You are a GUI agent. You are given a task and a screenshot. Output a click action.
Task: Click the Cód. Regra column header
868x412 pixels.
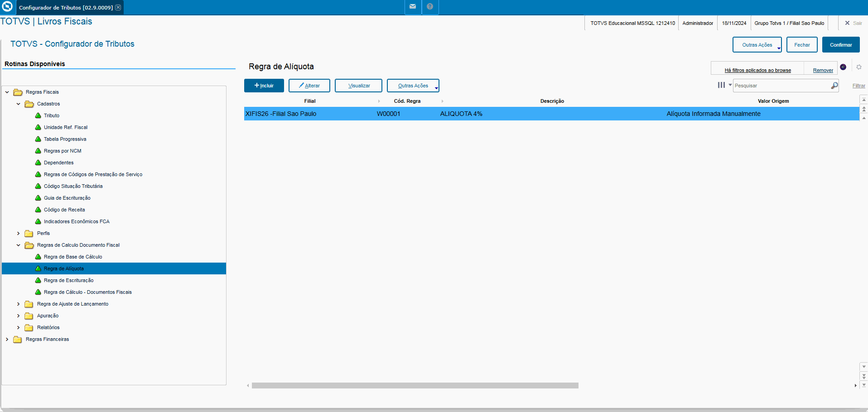407,101
